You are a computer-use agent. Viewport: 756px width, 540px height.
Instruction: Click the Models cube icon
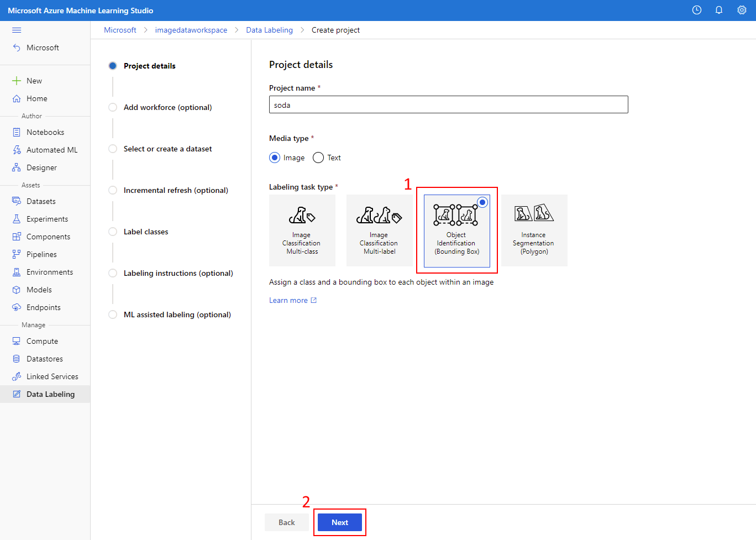[17, 290]
